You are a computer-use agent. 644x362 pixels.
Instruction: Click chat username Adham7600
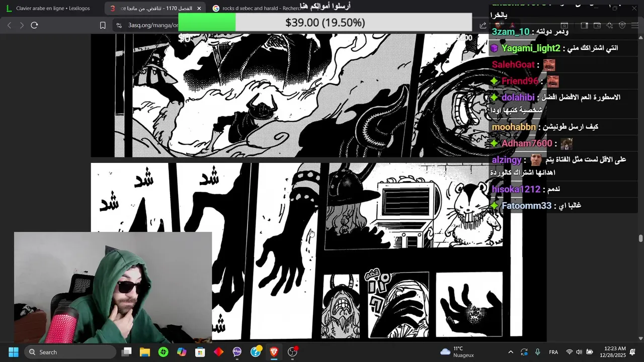527,144
